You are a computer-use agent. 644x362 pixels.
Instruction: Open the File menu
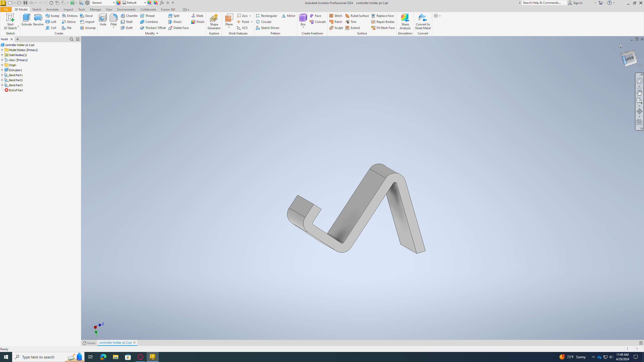click(6, 9)
